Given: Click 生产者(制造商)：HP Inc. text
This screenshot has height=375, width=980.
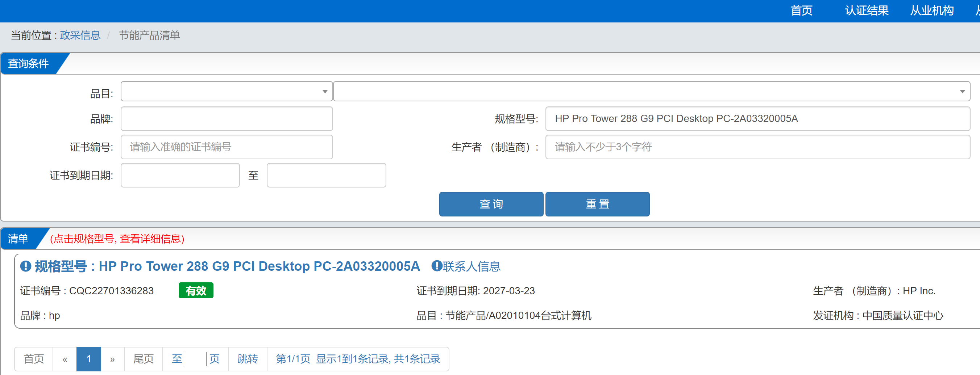Looking at the screenshot, I should pyautogui.click(x=874, y=291).
